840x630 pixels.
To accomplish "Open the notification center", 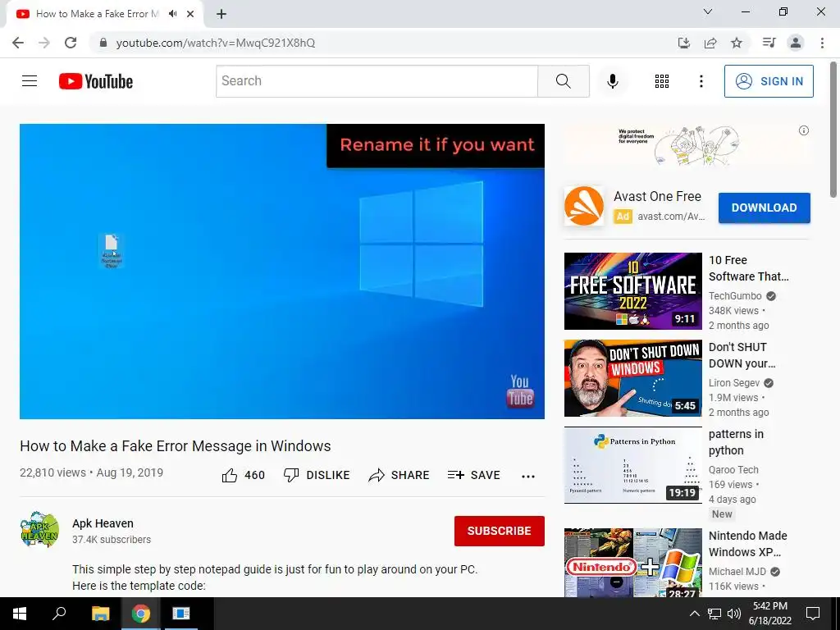I will coord(813,614).
